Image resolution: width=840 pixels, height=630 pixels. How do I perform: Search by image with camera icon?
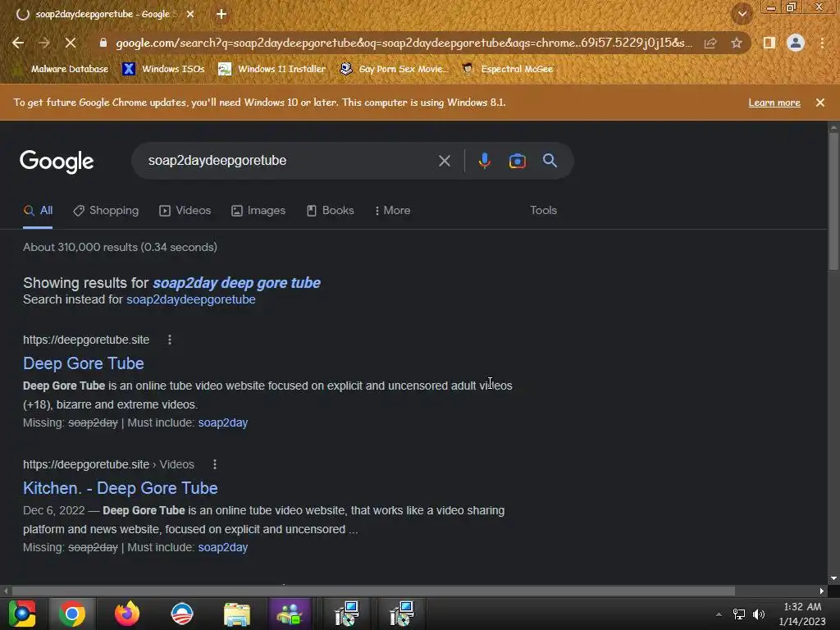(x=517, y=161)
